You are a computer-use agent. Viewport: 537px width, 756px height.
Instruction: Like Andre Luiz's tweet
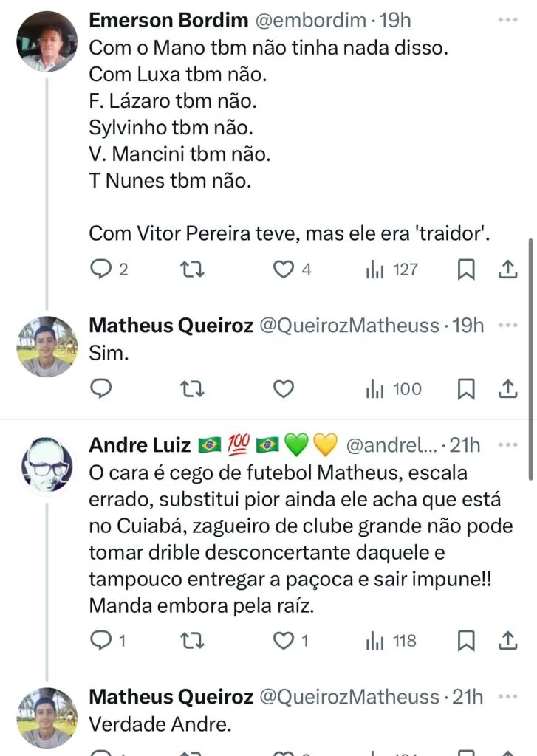284,641
